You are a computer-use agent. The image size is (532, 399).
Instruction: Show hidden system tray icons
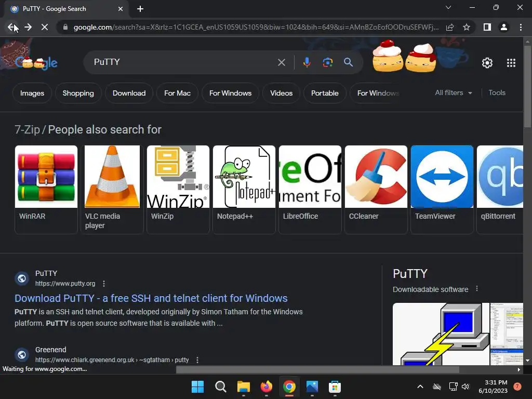[420, 387]
